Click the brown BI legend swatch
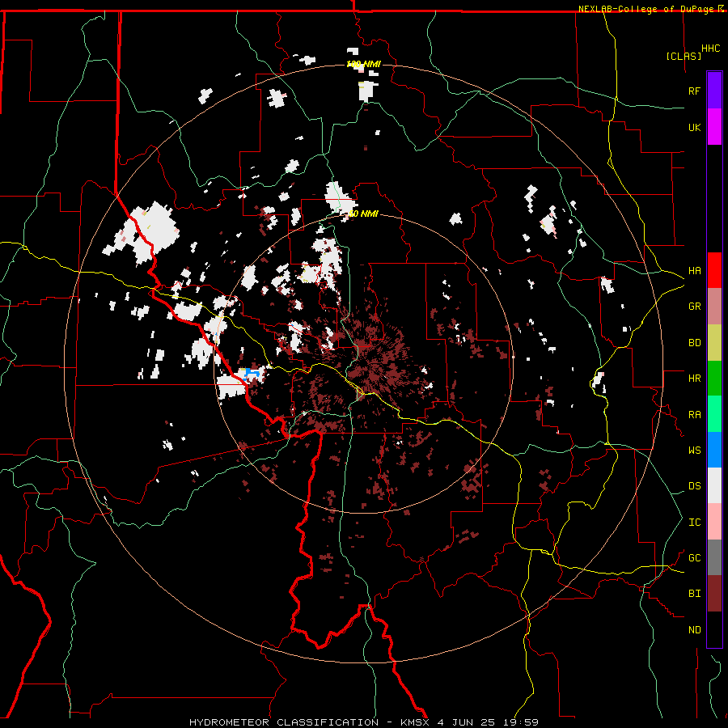 tap(714, 594)
